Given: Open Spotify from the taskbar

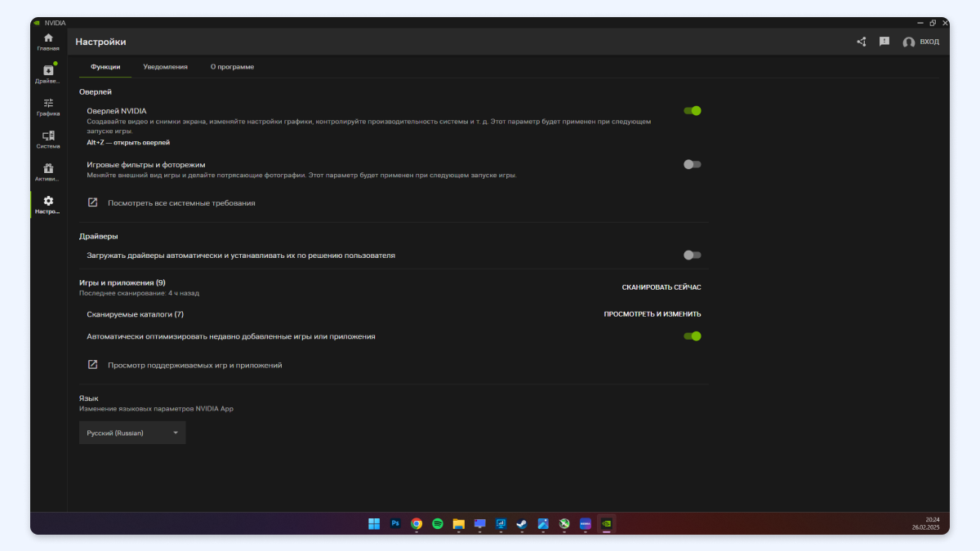Looking at the screenshot, I should pos(438,523).
